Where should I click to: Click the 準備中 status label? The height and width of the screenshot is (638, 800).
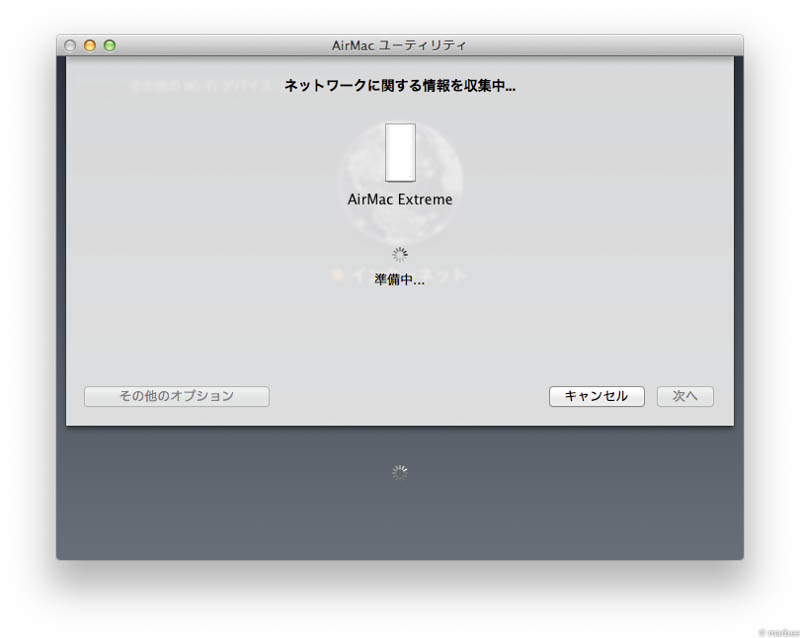coord(400,278)
